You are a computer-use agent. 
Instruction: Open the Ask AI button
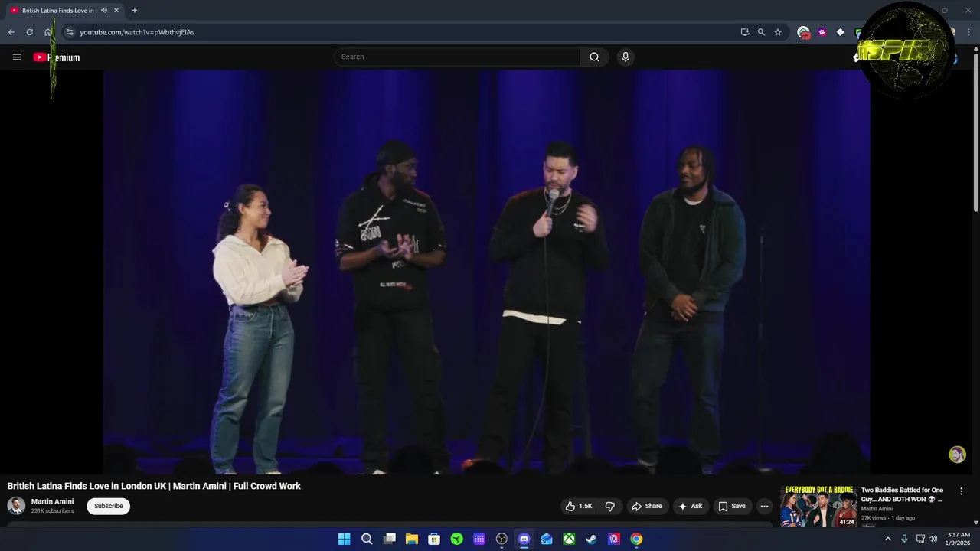(690, 506)
